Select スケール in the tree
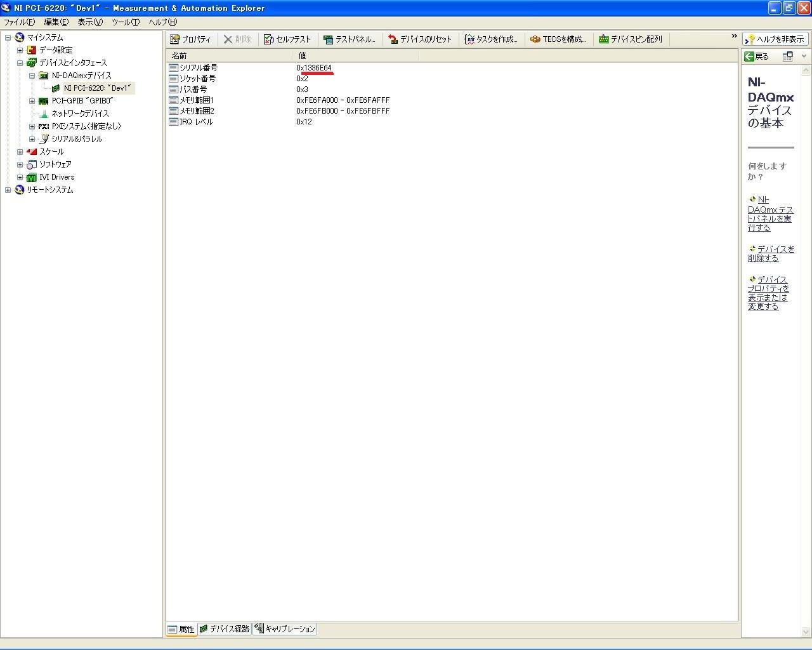Image resolution: width=812 pixels, height=650 pixels. tap(51, 152)
